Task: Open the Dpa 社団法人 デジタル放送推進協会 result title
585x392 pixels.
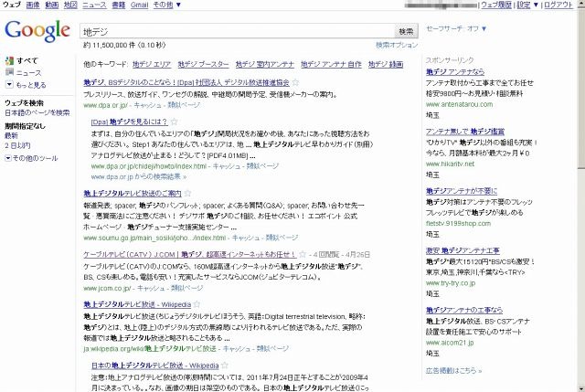Action: (186, 82)
